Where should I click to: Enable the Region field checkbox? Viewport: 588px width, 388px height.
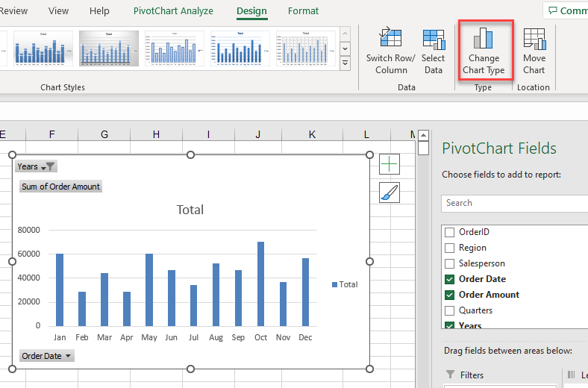click(x=449, y=248)
